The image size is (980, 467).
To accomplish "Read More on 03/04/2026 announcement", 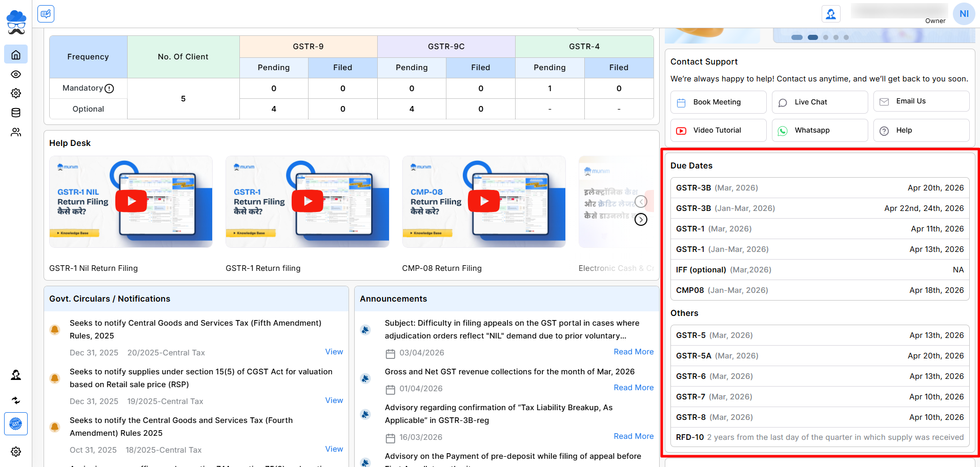I will pyautogui.click(x=634, y=352).
